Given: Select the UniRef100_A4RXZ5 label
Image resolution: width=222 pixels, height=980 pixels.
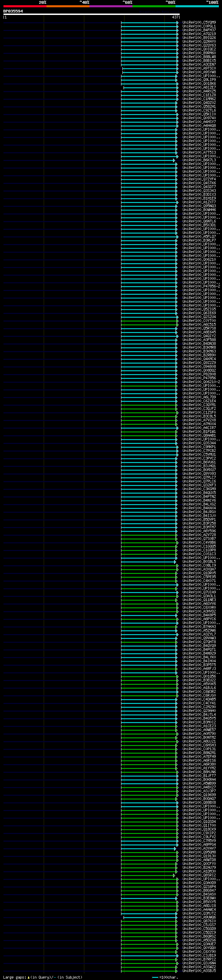Looking at the screenshot, I should (199, 91).
